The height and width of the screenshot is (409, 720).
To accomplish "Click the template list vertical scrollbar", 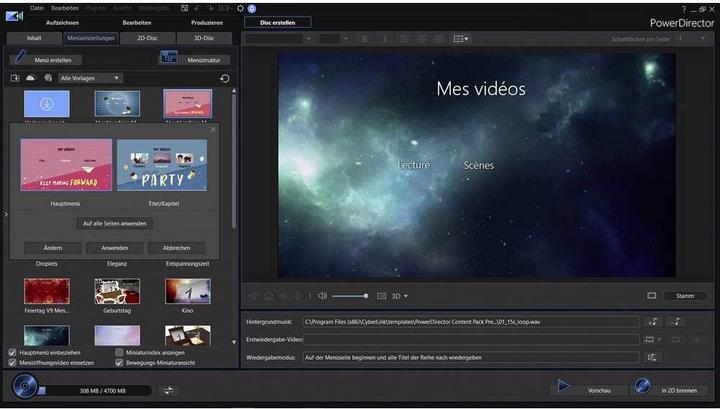I will pos(234,161).
